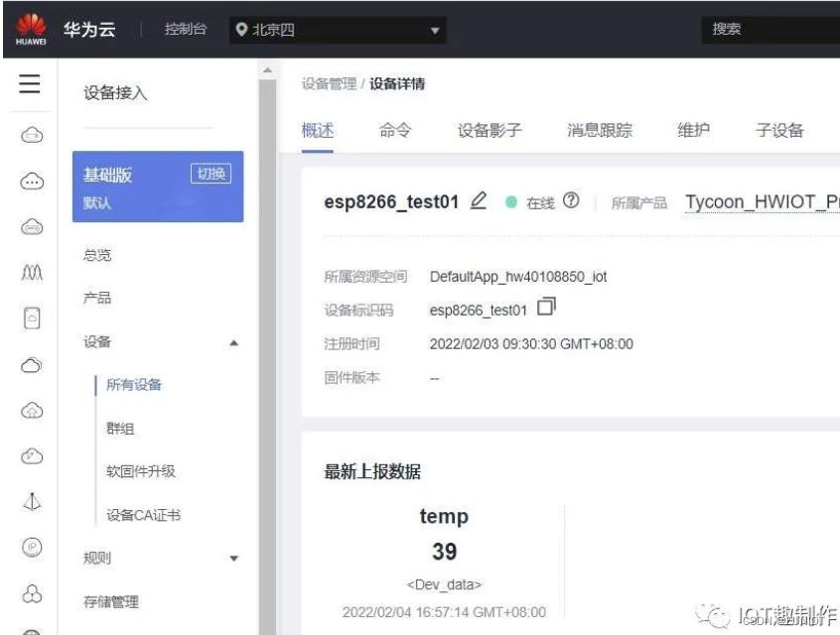Click the 最新上报数据 heading
840x635 pixels.
pos(372,471)
